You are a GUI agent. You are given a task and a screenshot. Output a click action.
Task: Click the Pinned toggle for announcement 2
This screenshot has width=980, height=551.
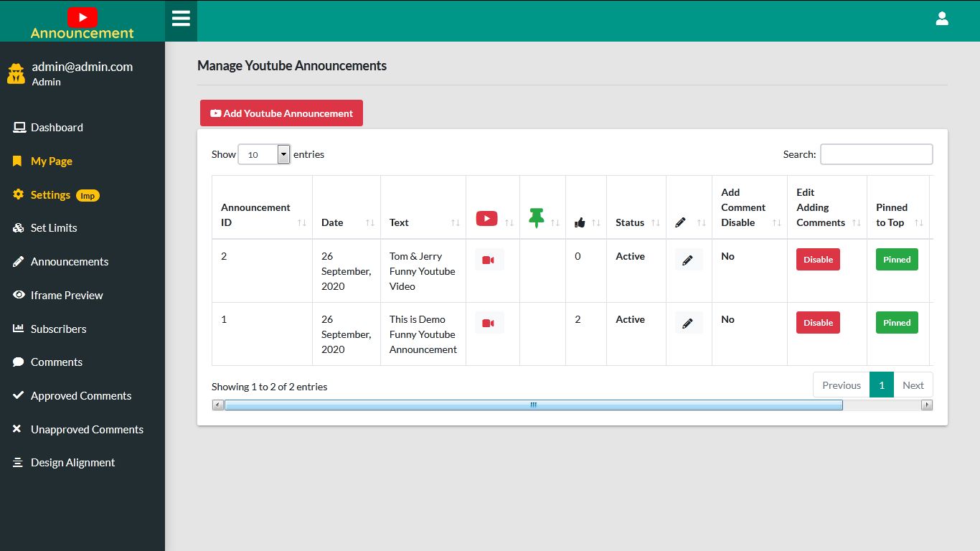(896, 259)
